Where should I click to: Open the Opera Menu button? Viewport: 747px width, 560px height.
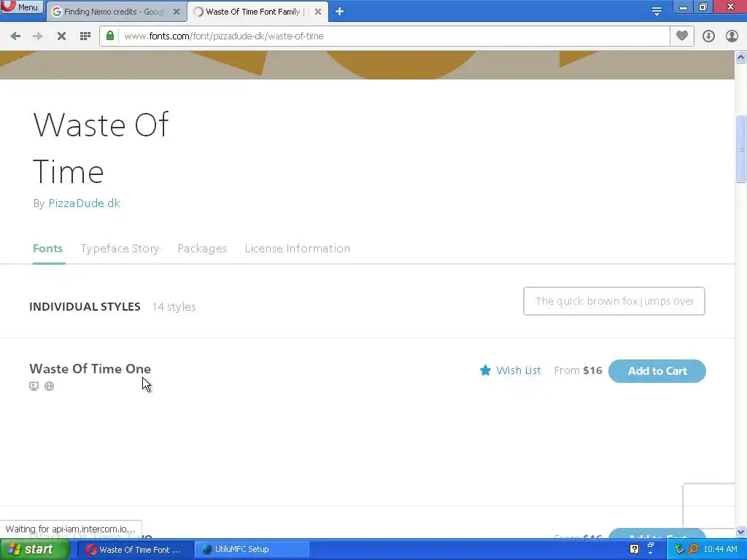coord(22,7)
